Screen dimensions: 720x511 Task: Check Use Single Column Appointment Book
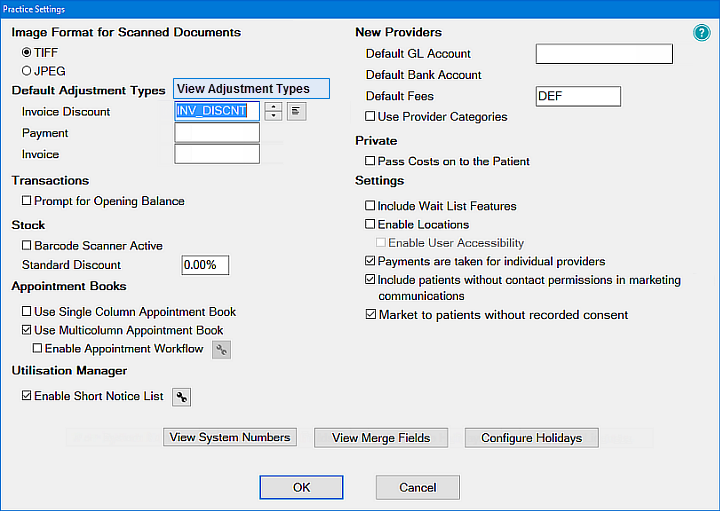(27, 311)
